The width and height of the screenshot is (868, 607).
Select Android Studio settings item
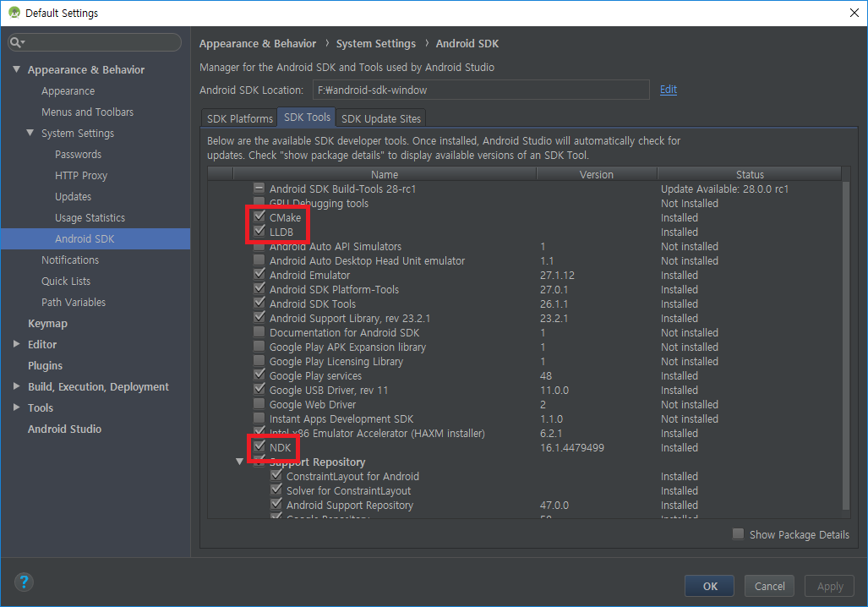[64, 429]
